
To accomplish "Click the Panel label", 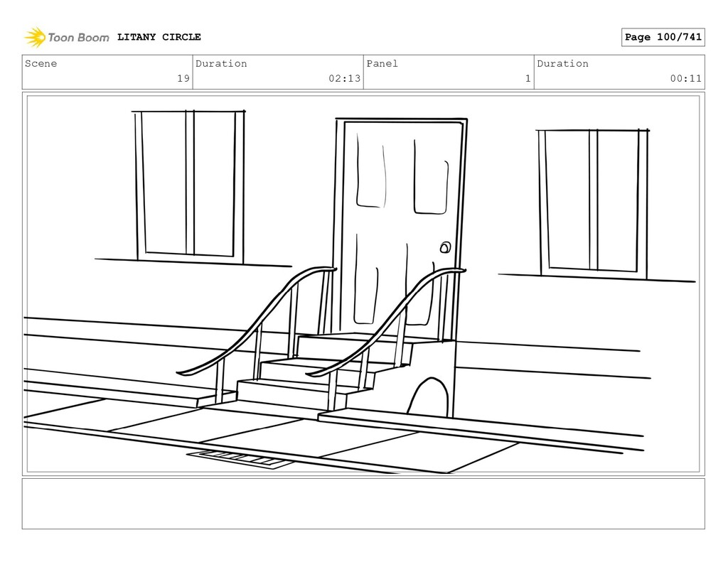I will (382, 63).
